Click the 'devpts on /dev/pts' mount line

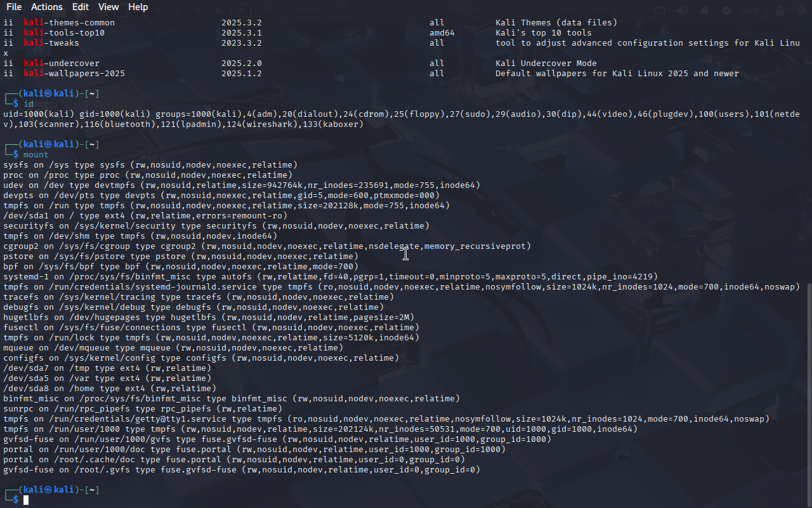click(x=221, y=196)
